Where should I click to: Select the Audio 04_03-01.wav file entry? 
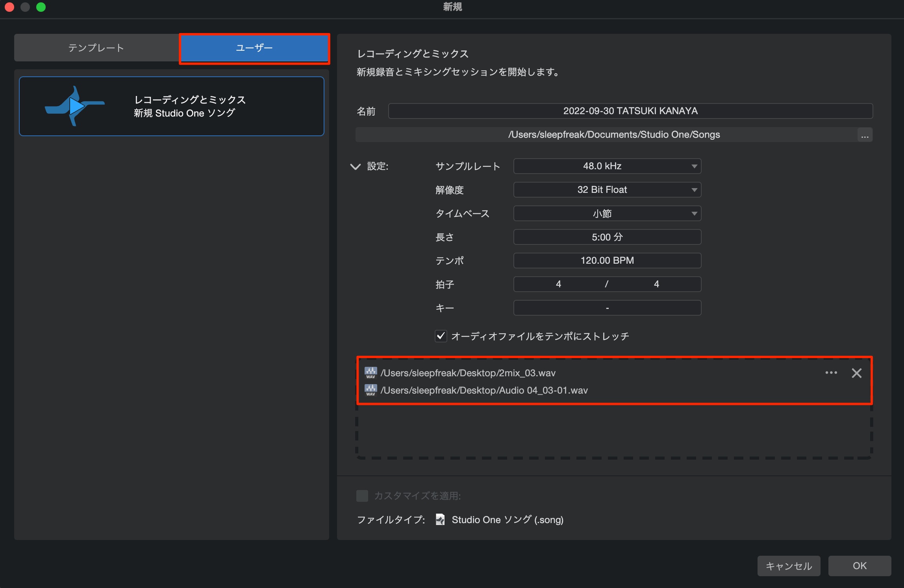click(484, 390)
